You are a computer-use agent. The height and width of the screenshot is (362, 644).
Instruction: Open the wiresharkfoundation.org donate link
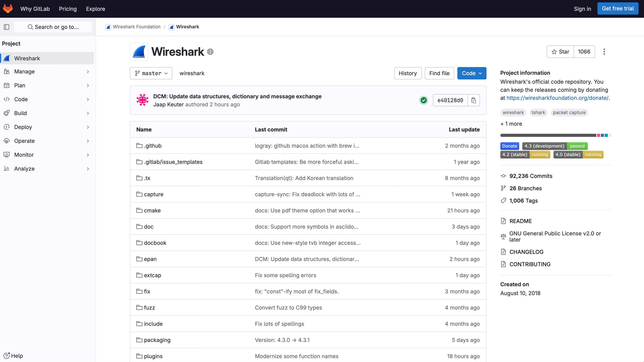[x=557, y=98]
